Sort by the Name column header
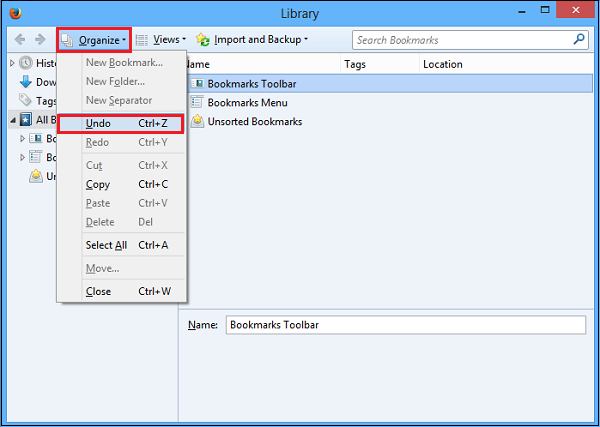Viewport: 600px width, 427px height. tap(263, 64)
